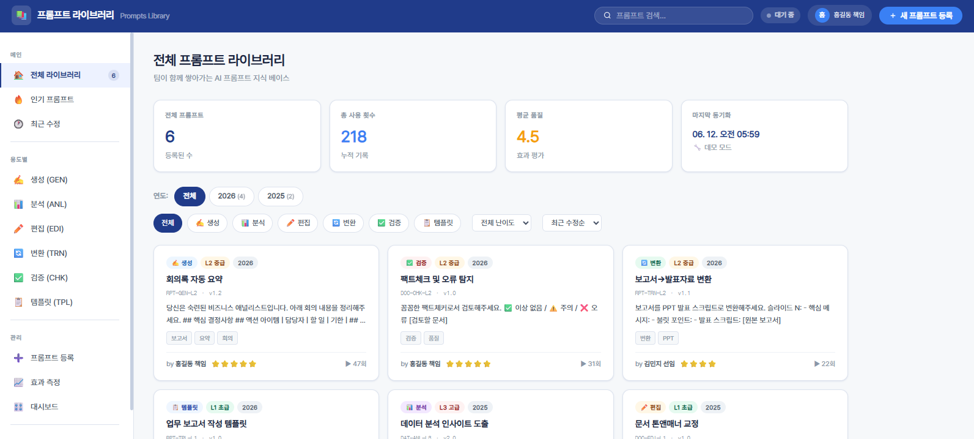Select 생성 (GEN) category in sidebar

[65, 180]
